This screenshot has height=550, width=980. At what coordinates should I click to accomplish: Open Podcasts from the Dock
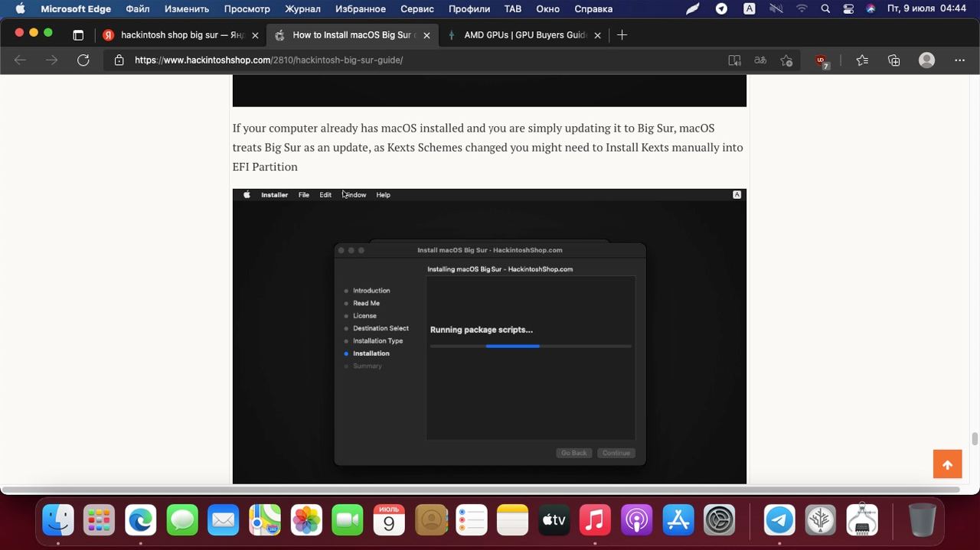[637, 520]
